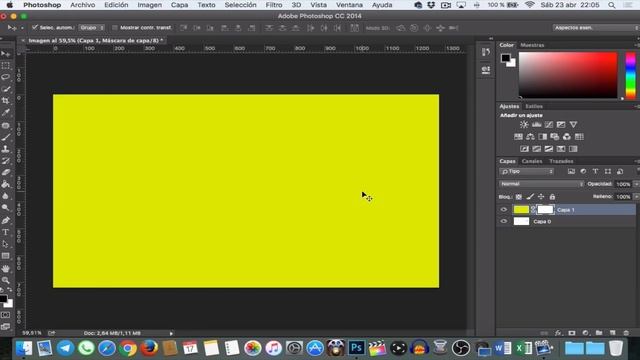This screenshot has height=360, width=640.
Task: Create new group folder icon in Layers panel
Action: (x=599, y=333)
